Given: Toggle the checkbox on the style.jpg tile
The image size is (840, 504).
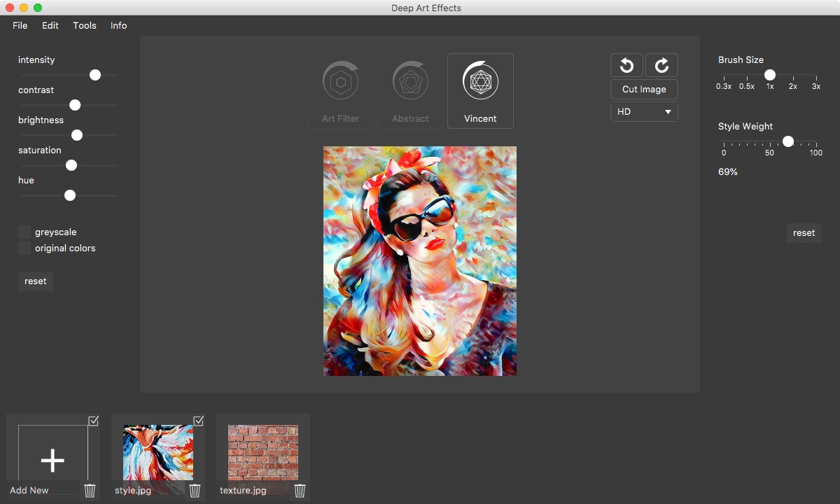Looking at the screenshot, I should (x=199, y=420).
